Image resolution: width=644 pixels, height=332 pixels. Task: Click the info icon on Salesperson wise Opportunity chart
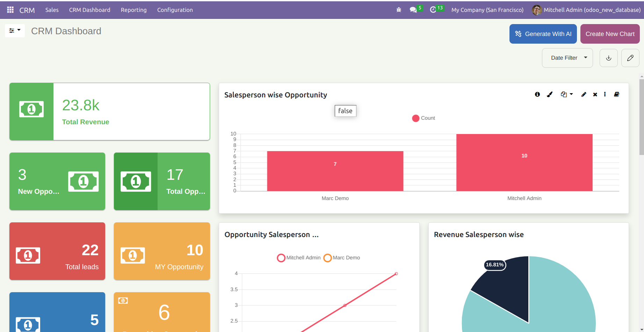tap(537, 94)
